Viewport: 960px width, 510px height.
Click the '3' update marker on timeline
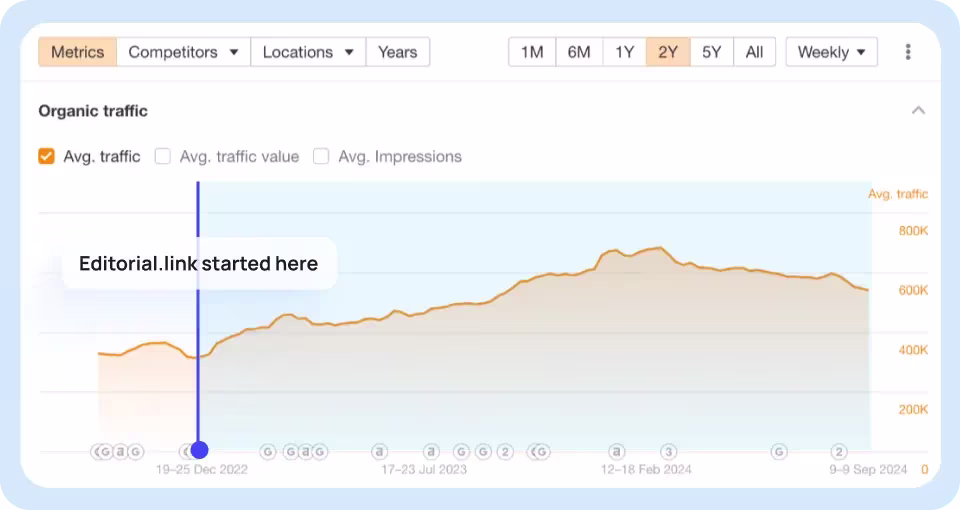[x=669, y=452]
